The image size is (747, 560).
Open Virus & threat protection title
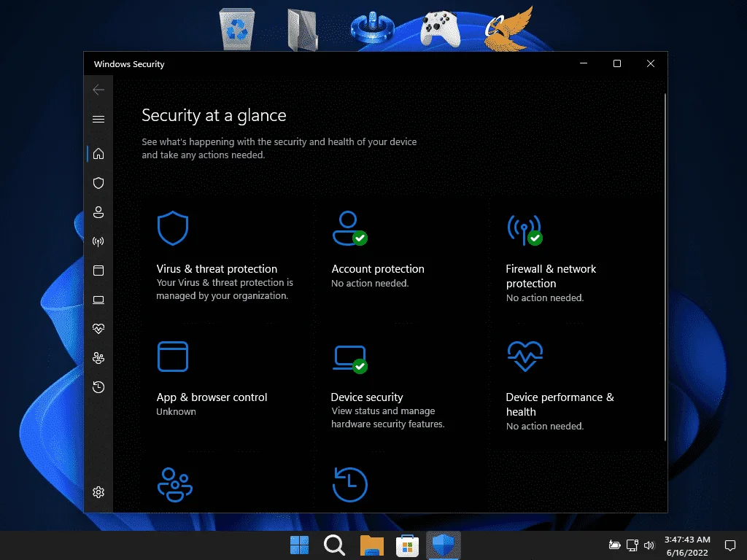coord(217,269)
